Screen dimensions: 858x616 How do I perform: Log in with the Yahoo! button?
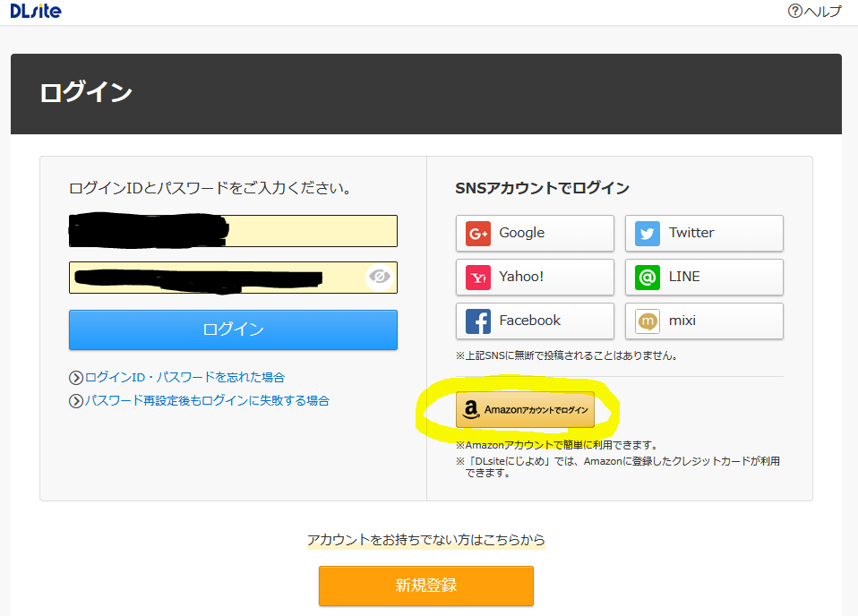click(535, 277)
